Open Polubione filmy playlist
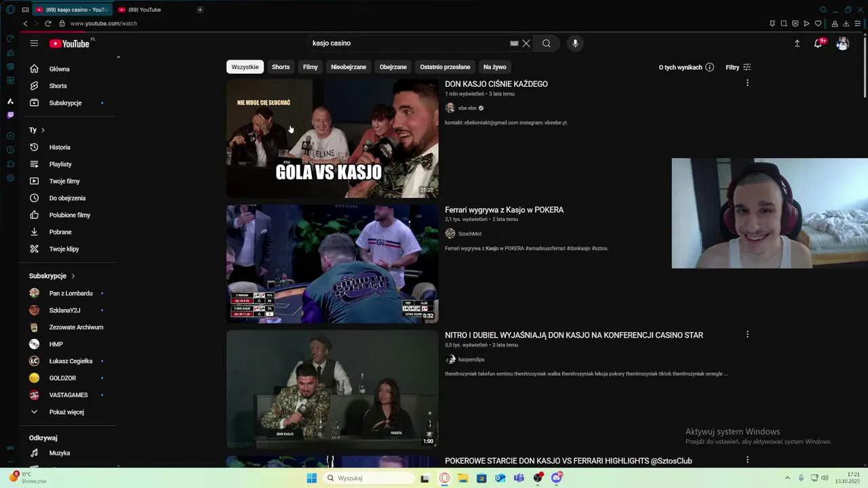Viewport: 868px width, 488px height. coord(68,215)
